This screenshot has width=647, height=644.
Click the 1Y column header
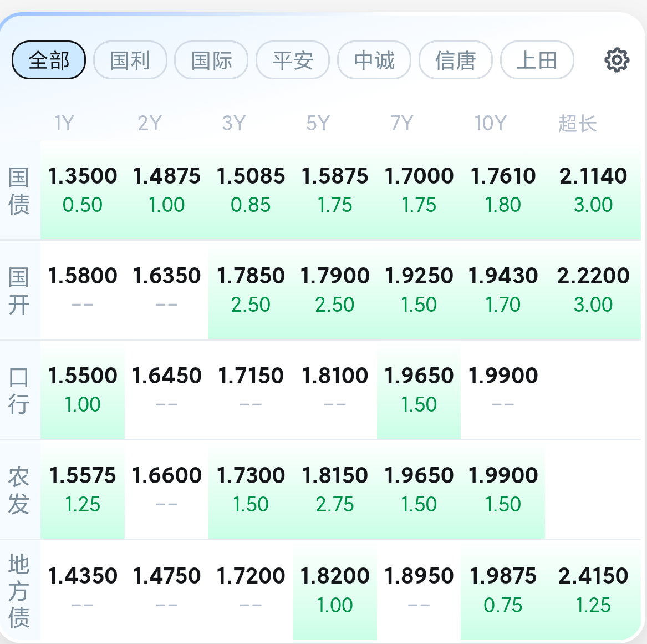tap(64, 123)
